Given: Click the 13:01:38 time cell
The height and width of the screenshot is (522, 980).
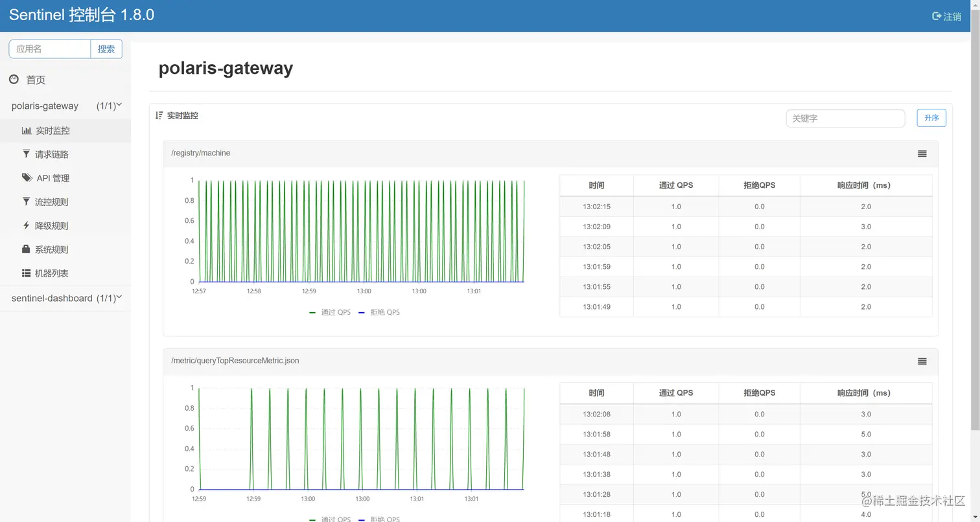Looking at the screenshot, I should pos(596,474).
